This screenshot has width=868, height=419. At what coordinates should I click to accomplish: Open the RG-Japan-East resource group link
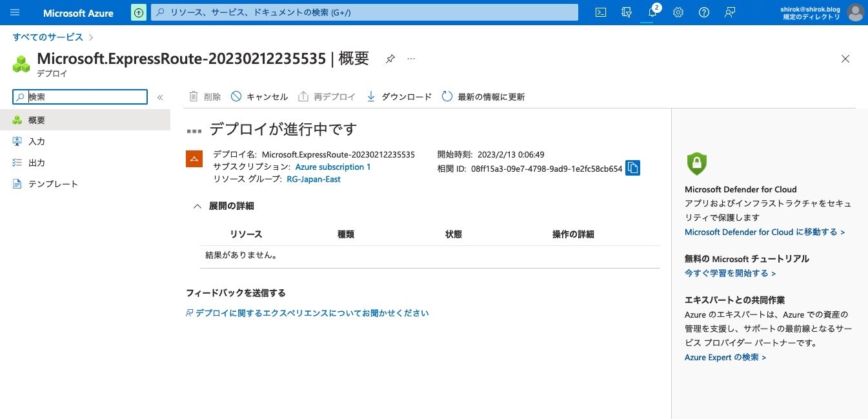click(314, 179)
